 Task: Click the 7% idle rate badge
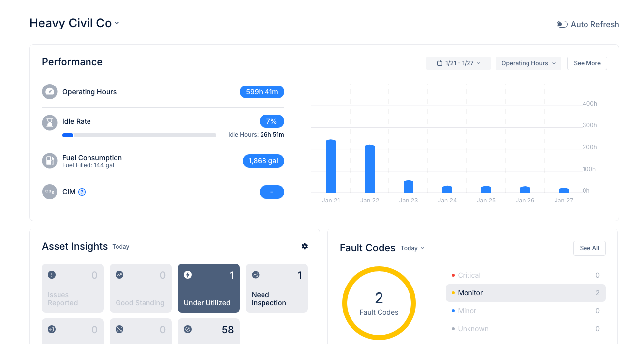click(272, 121)
